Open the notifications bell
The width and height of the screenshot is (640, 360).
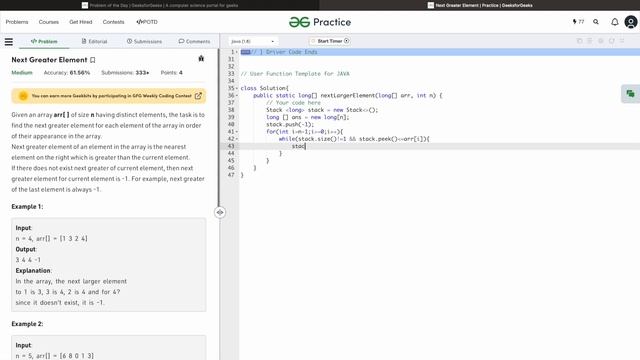point(615,22)
